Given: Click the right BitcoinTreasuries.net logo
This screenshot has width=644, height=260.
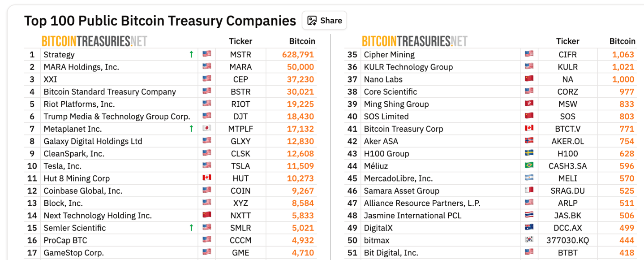Looking at the screenshot, I should (x=414, y=41).
